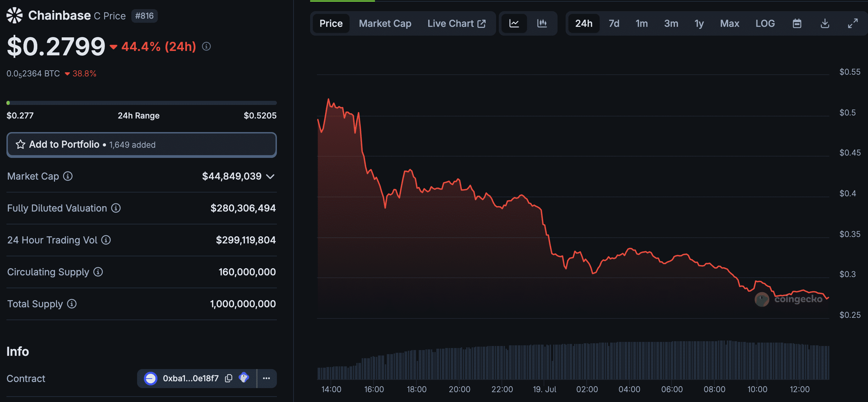Open more contract options (three dots)

coord(266,378)
